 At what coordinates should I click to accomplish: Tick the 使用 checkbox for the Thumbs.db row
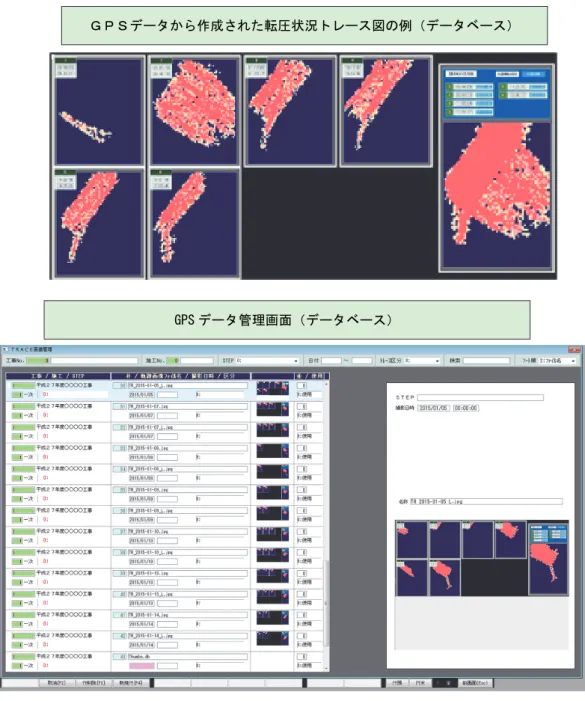point(302,657)
